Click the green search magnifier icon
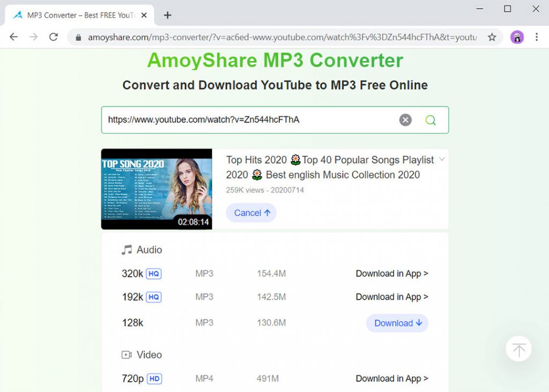549x392 pixels. 431,120
